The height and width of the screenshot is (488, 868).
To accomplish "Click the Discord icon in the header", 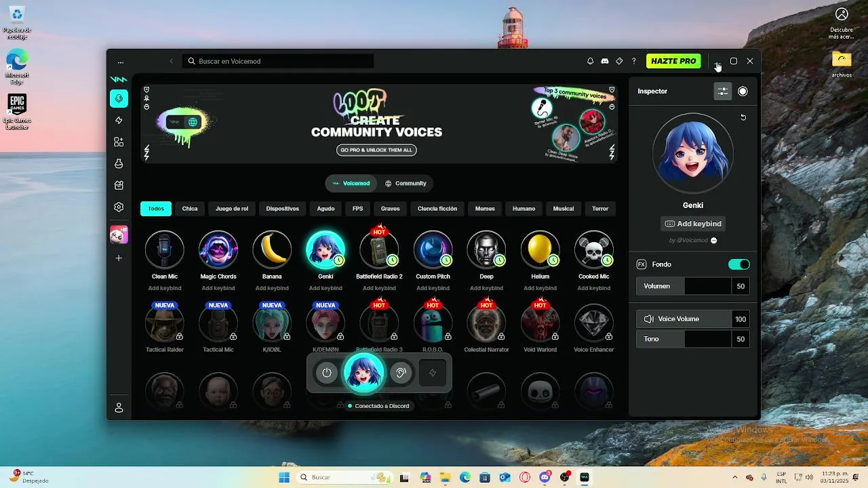I will tap(605, 61).
